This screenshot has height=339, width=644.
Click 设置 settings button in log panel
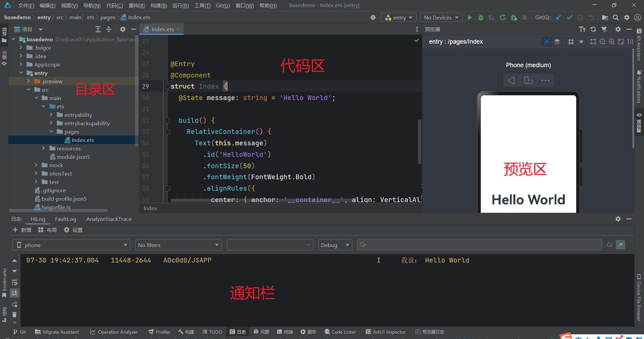pyautogui.click(x=73, y=230)
